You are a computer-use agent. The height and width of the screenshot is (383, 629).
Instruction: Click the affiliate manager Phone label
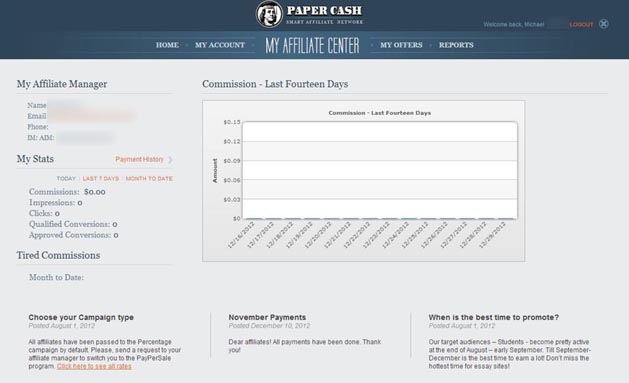pyautogui.click(x=38, y=127)
